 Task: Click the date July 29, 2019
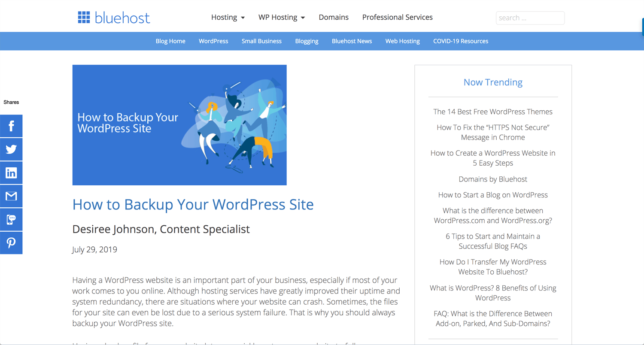[94, 249]
